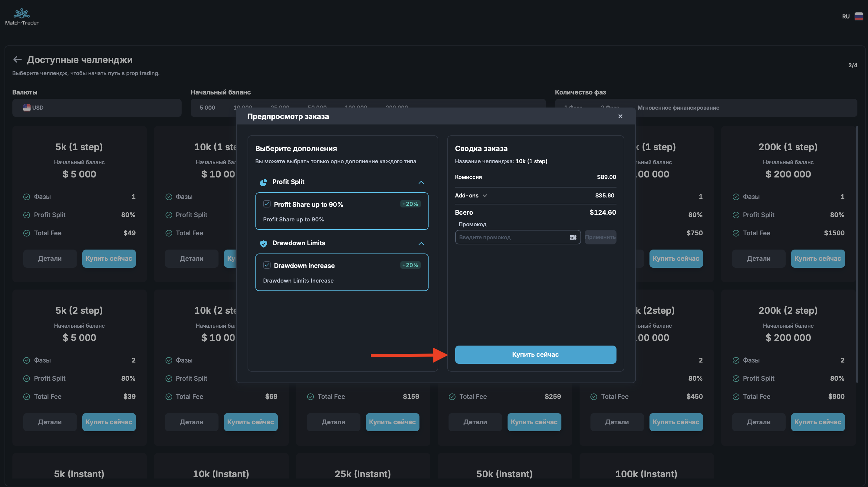Select the Мгновенное финансирование tab
The width and height of the screenshot is (868, 487).
[x=678, y=108]
